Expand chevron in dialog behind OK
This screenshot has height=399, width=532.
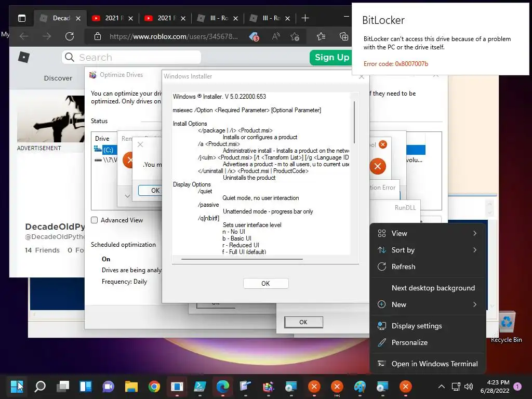point(127,196)
